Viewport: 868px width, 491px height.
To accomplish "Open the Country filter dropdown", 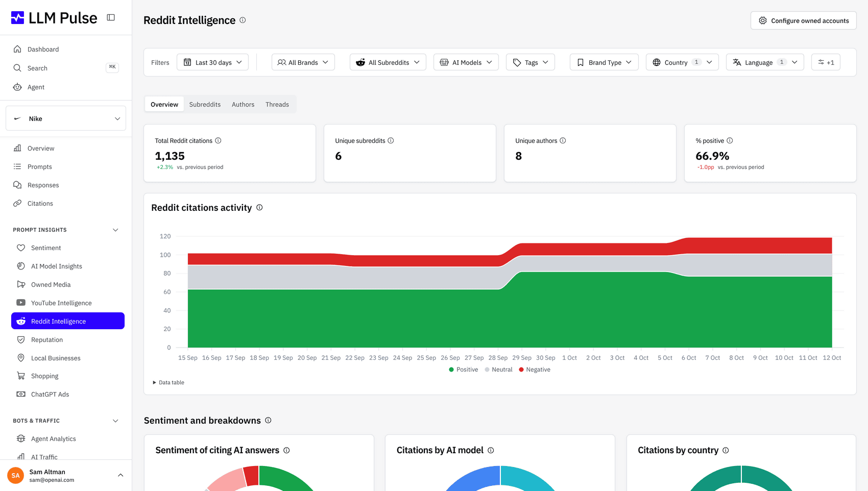I will [x=682, y=62].
